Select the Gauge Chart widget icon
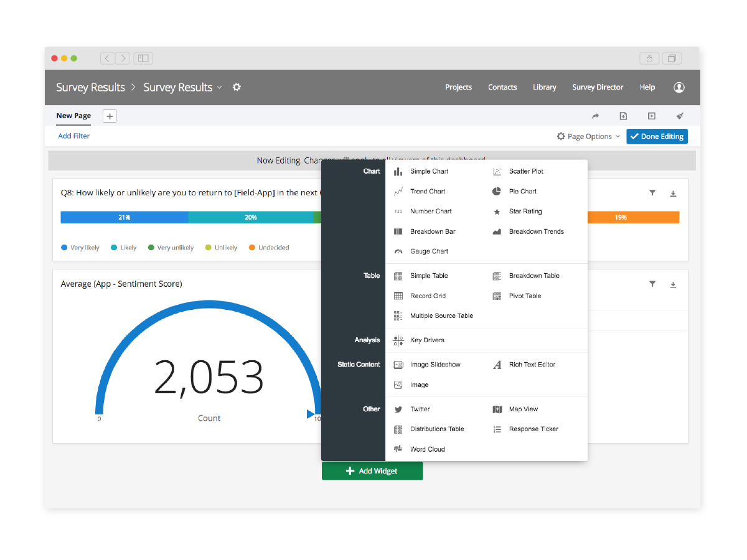The height and width of the screenshot is (560, 747). tap(398, 251)
